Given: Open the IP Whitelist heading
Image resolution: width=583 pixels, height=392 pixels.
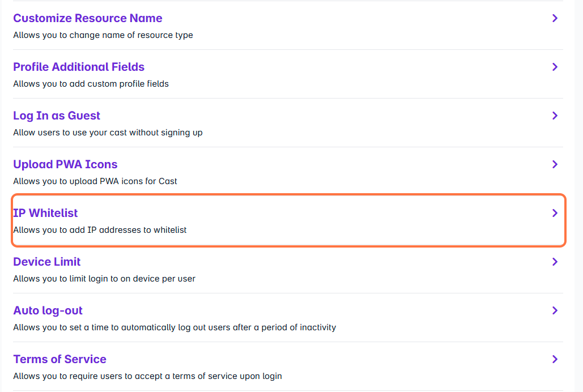Looking at the screenshot, I should coord(45,213).
